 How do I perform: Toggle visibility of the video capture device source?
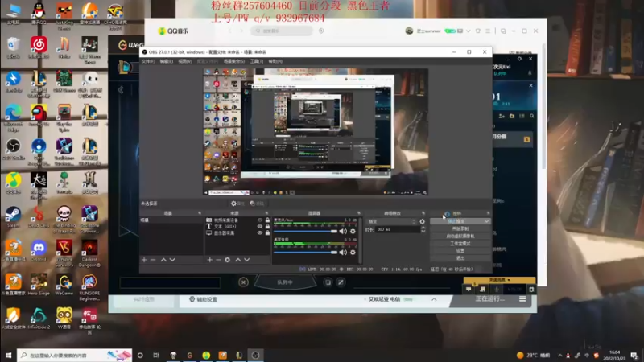259,220
